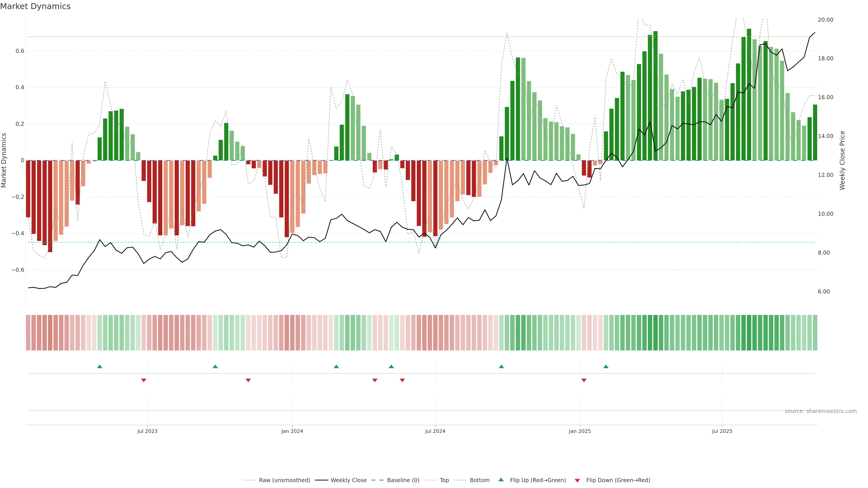Viewport: 868px width, 488px height.
Task: Toggle the Weekly Close legend entry
Action: (348, 480)
